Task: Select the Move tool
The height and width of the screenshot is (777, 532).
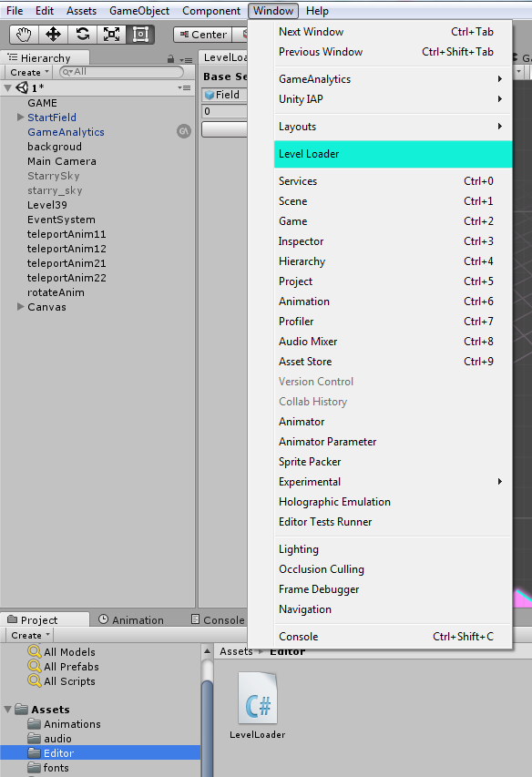Action: click(53, 35)
